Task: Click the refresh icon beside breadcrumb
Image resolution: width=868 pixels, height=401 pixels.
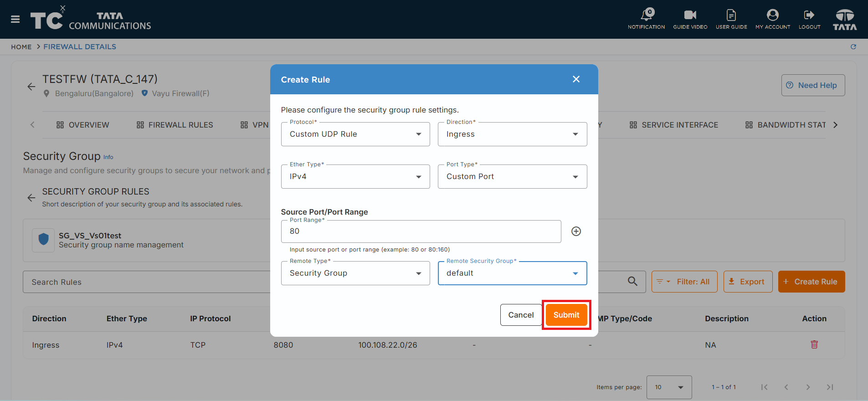Action: pyautogui.click(x=853, y=46)
